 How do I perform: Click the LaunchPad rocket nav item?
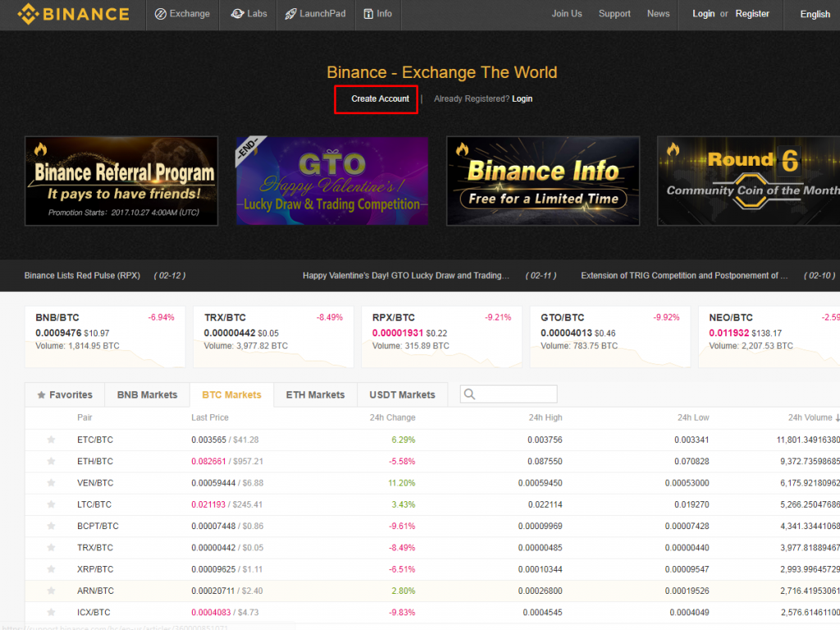coord(315,14)
